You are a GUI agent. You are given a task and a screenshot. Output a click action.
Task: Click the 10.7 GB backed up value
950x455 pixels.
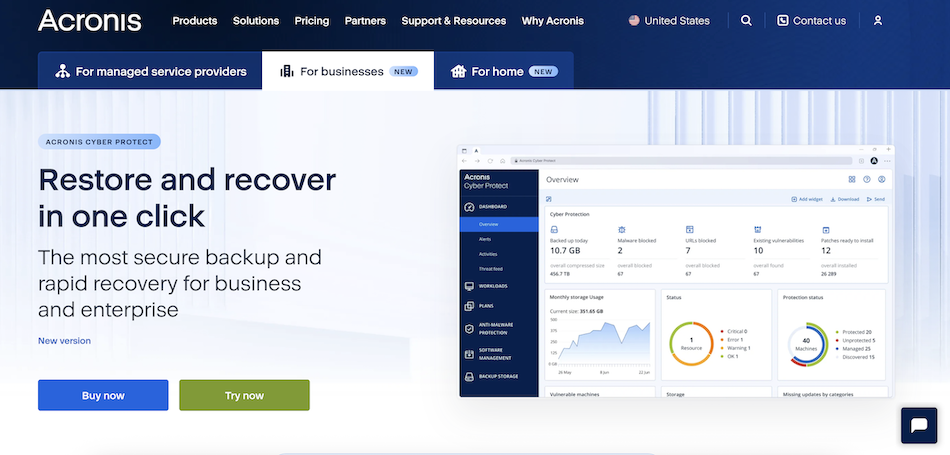point(565,250)
